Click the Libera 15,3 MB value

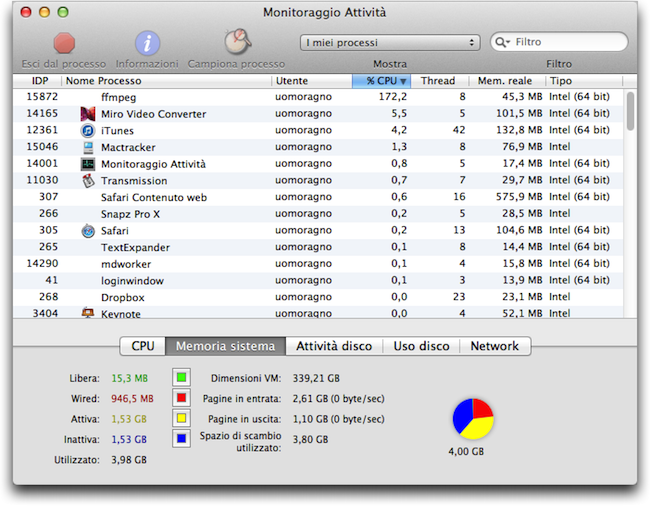(129, 378)
